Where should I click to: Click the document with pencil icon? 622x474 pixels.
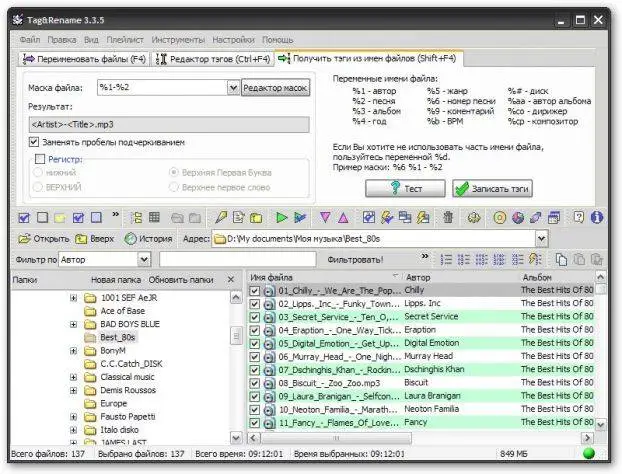click(239, 217)
